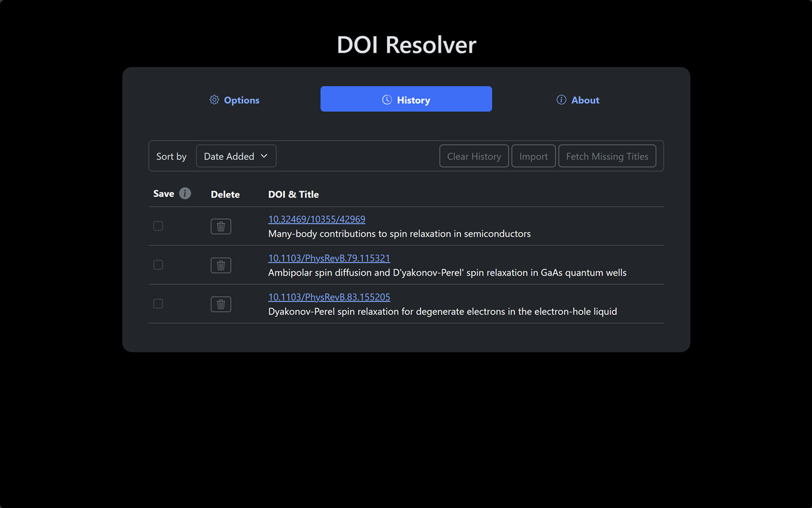Click the Import button
Screen dimensions: 812x508
[534, 156]
